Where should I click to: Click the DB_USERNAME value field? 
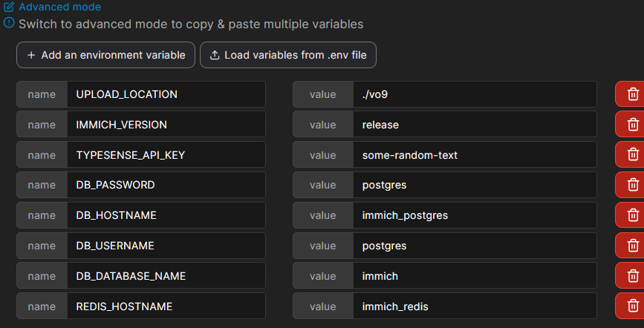pos(475,246)
